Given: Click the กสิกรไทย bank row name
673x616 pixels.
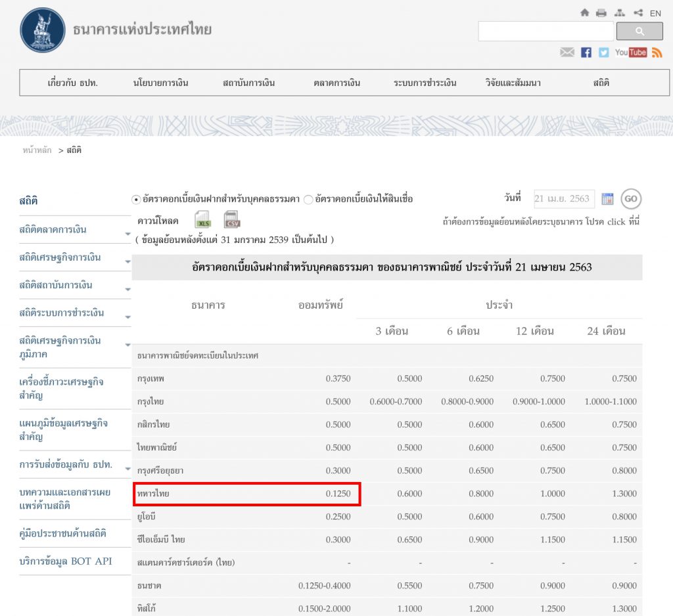Looking at the screenshot, I should (x=153, y=425).
